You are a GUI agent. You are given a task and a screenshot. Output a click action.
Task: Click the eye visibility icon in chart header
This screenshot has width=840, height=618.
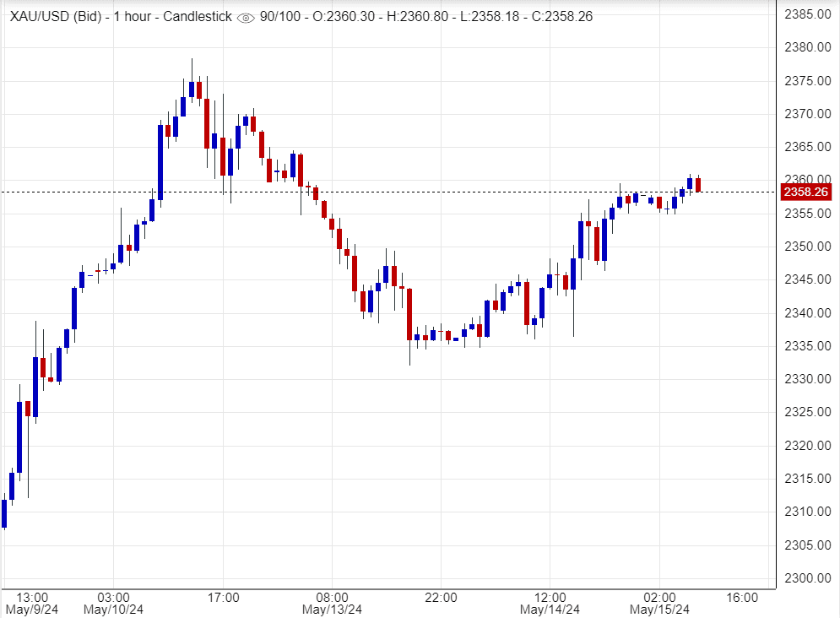(246, 18)
